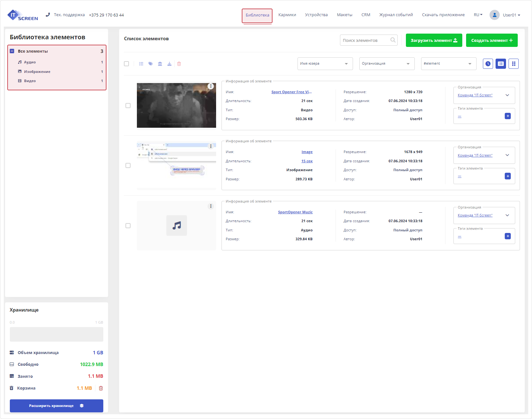532x419 pixels.
Task: Open three-dot menu on video thumbnail
Action: point(211,86)
